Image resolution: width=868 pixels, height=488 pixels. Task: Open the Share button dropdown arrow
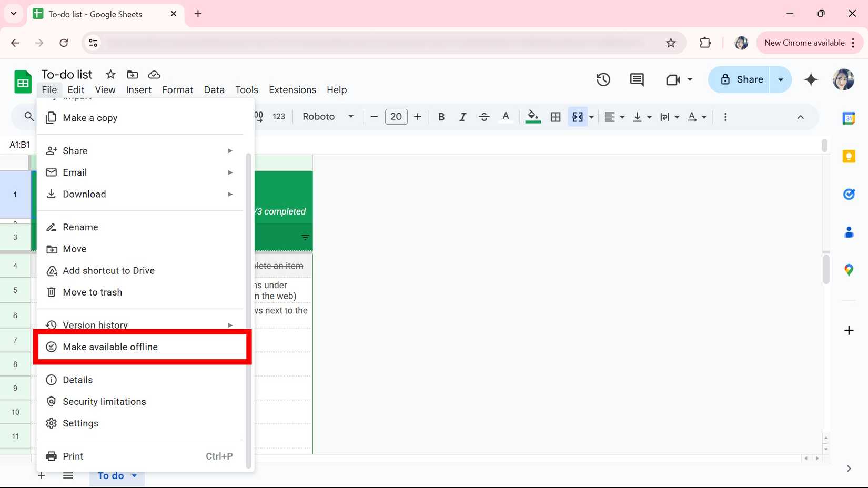(x=781, y=79)
